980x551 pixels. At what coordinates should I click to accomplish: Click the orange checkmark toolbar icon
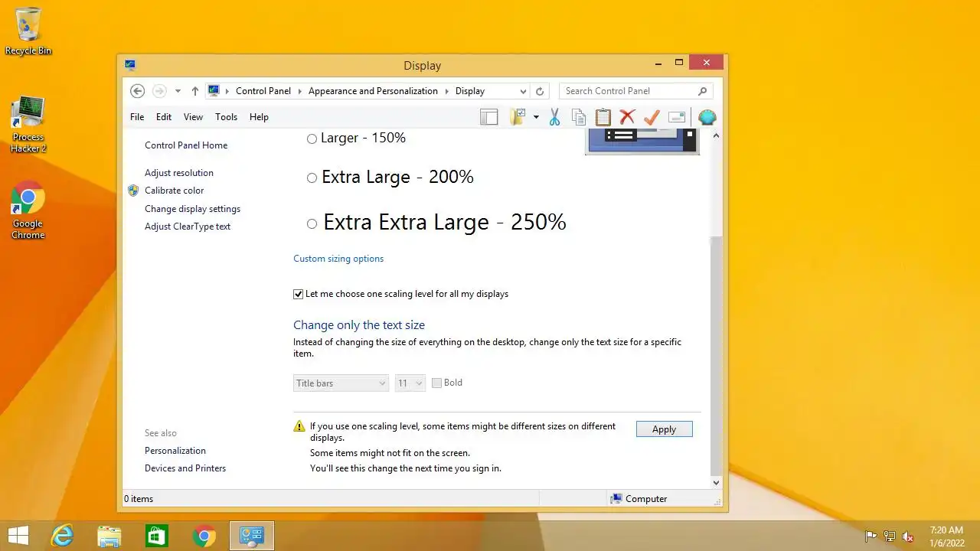click(x=652, y=117)
